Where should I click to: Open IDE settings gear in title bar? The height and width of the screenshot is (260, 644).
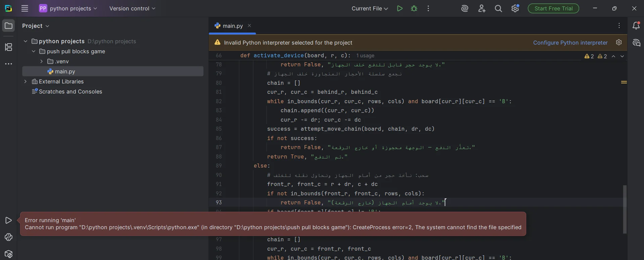(x=515, y=8)
